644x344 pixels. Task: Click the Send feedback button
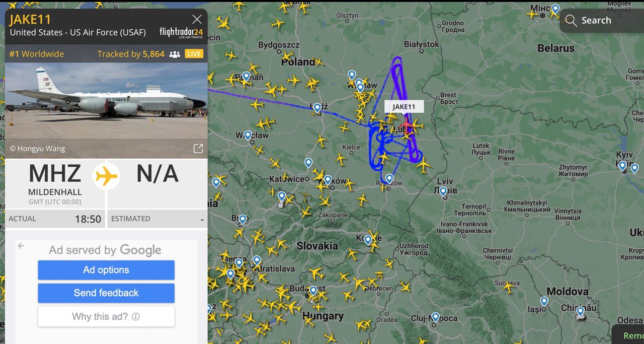click(106, 293)
